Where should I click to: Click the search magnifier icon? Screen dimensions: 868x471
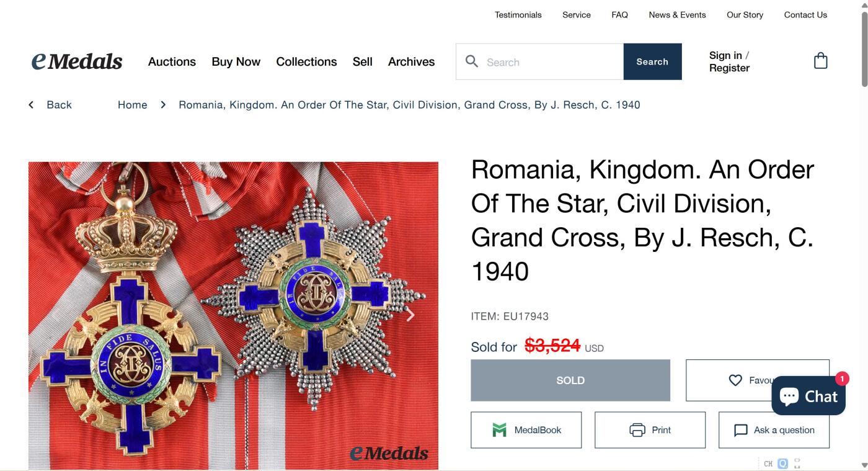pos(472,61)
